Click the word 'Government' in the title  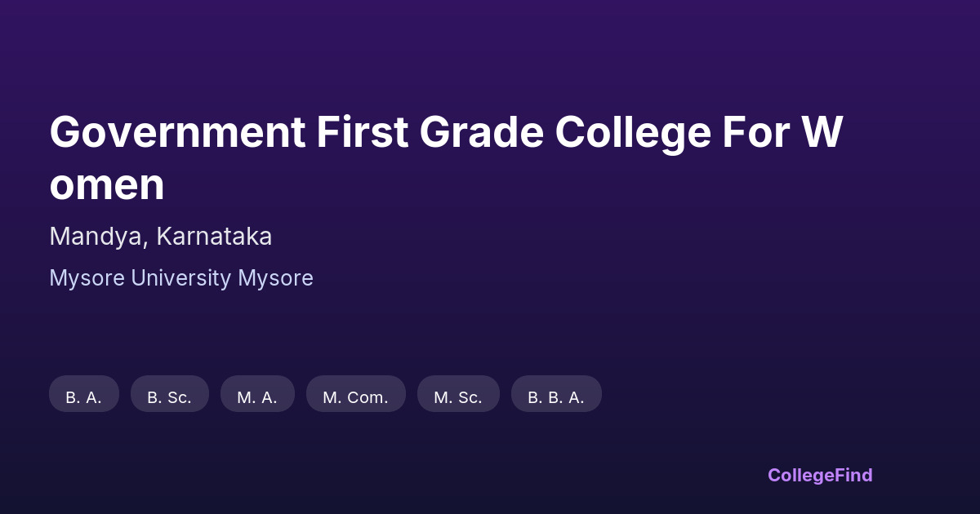coord(177,133)
